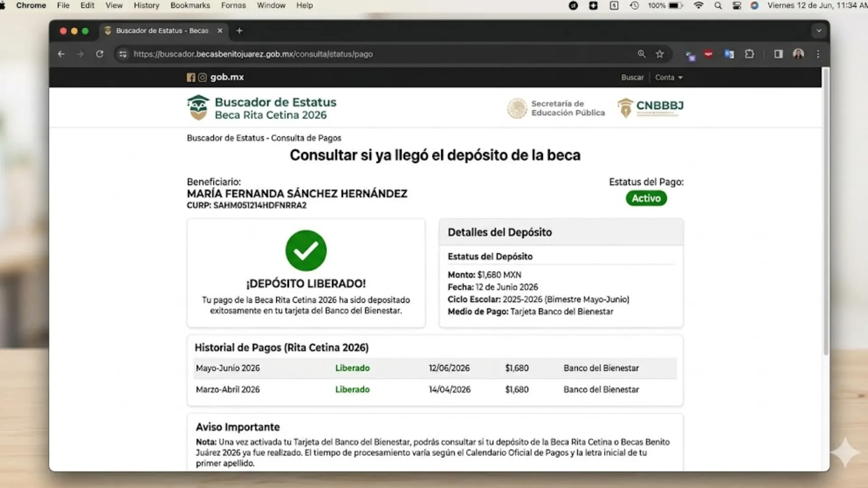Click the ¡DEPÓSITO LIBERADO! heading
Image resolution: width=868 pixels, height=488 pixels.
point(306,284)
